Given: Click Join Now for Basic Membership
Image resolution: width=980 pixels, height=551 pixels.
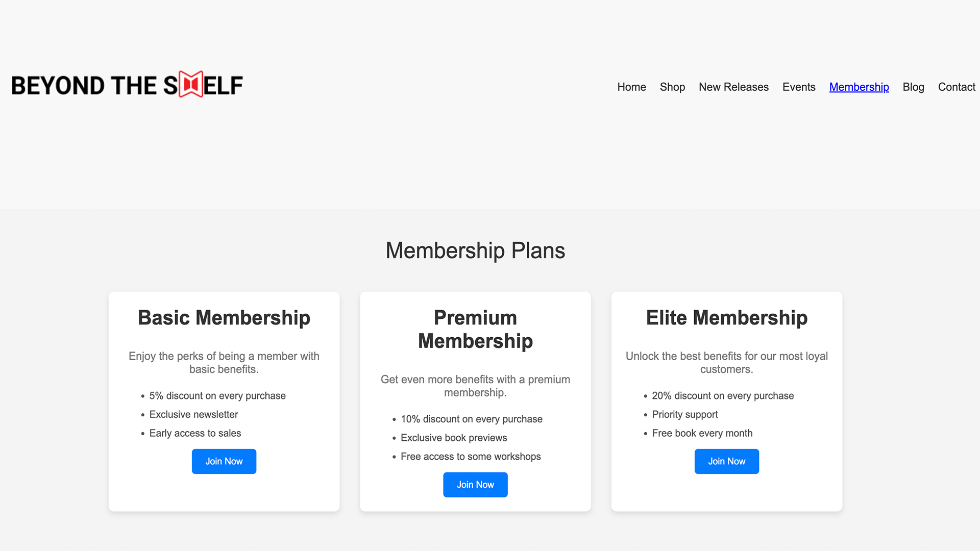Looking at the screenshot, I should point(224,461).
